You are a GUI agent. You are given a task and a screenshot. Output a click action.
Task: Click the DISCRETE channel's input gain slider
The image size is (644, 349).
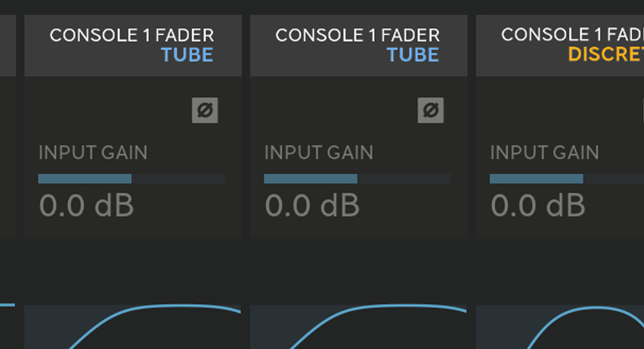pos(567,179)
